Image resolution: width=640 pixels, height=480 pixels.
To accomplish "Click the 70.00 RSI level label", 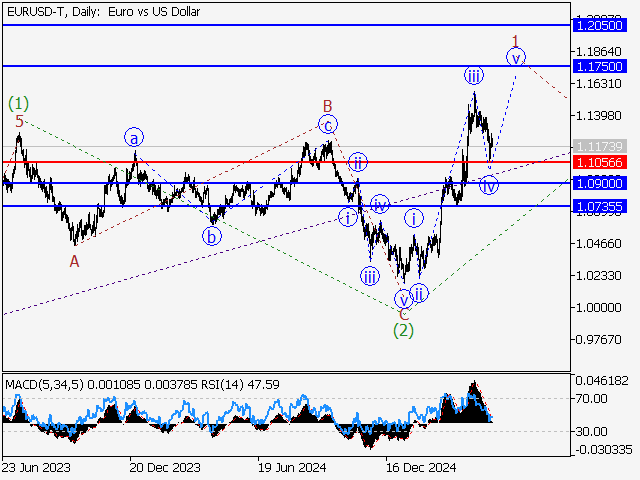I will click(x=592, y=398).
